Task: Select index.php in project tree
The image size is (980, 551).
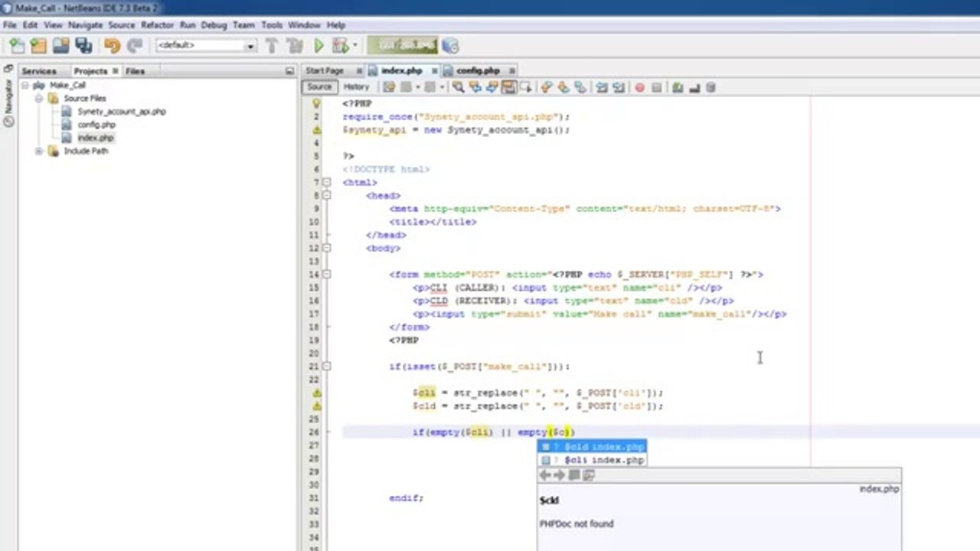Action: pos(95,138)
